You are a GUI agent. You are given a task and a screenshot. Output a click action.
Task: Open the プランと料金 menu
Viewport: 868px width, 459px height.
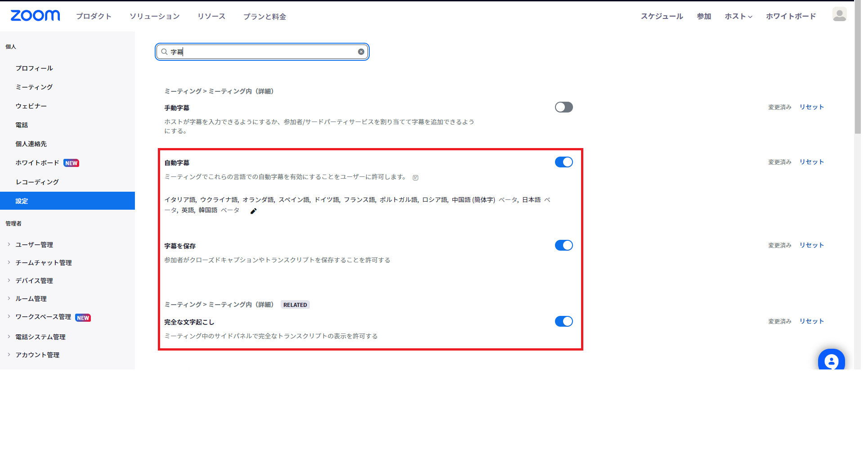coord(264,17)
